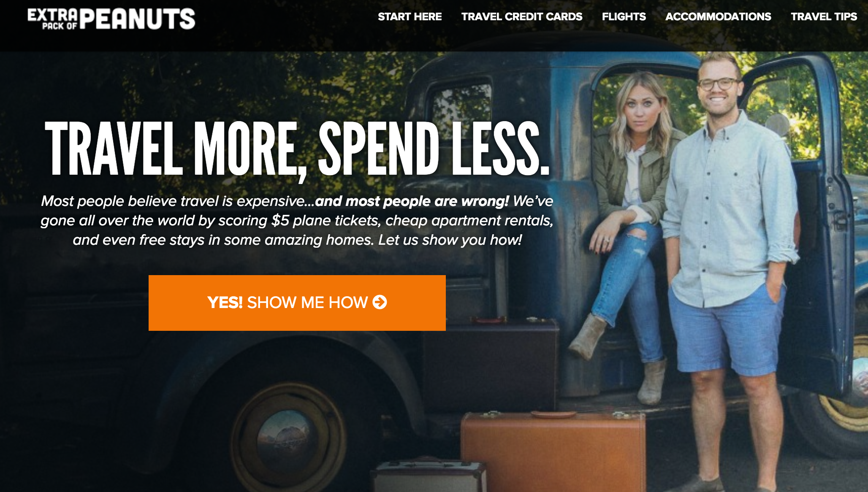Click the Extra Pack of Peanuts logo
Screen dimensions: 868x492
[111, 19]
